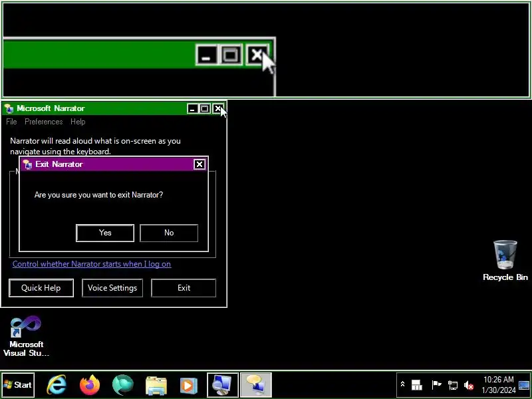532x399 pixels.
Task: Close the Exit Narrator dialog
Action: [x=199, y=164]
